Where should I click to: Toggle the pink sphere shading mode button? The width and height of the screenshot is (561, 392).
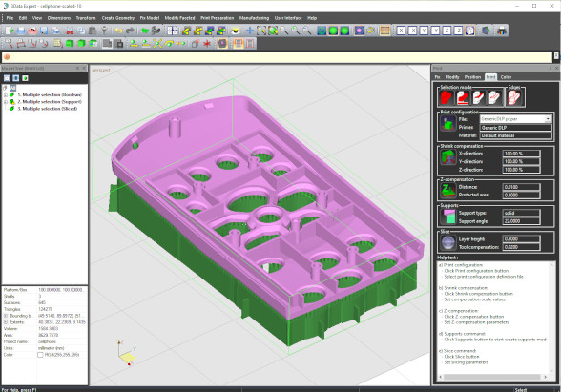pos(359,31)
